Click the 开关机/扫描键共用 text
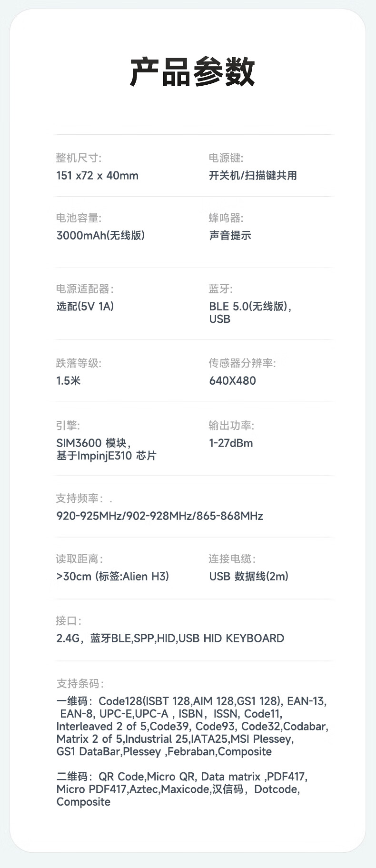376x868 pixels. (253, 176)
